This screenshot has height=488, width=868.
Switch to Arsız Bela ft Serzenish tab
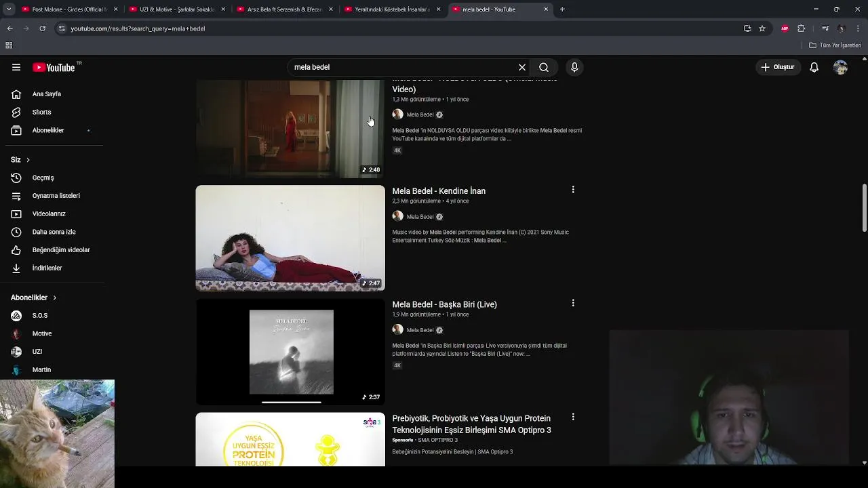click(x=284, y=9)
